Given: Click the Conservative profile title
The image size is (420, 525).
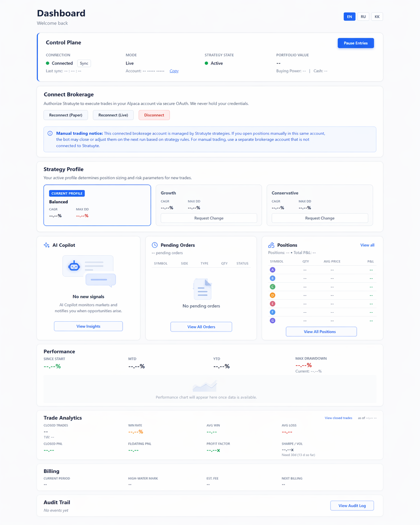Looking at the screenshot, I should point(285,193).
